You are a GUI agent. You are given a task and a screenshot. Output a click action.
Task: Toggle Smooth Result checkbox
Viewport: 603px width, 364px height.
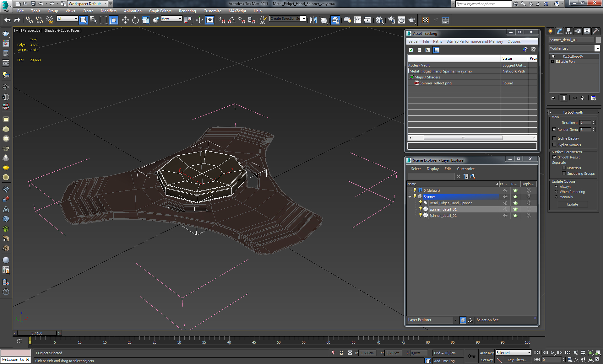[x=554, y=157]
